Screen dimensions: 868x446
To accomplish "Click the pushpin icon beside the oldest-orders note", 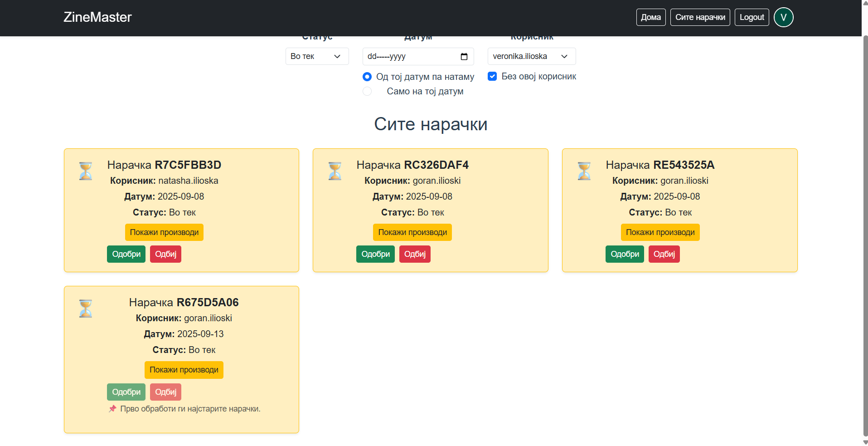I will (x=112, y=409).
